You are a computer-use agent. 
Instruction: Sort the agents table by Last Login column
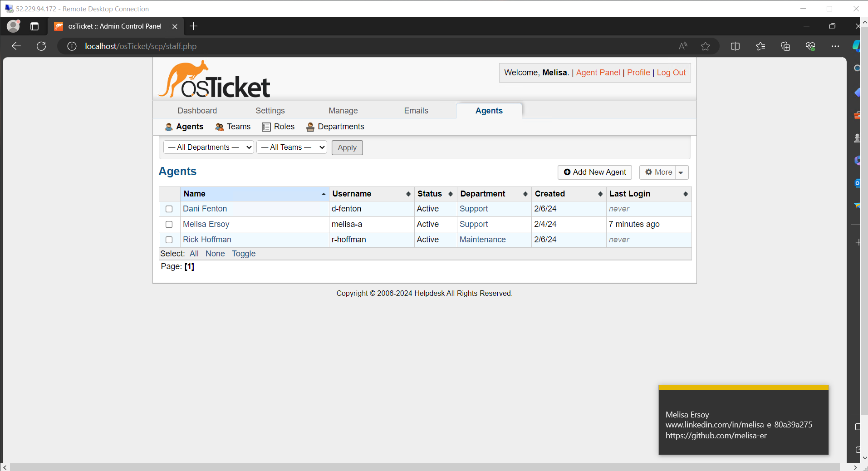(x=649, y=194)
